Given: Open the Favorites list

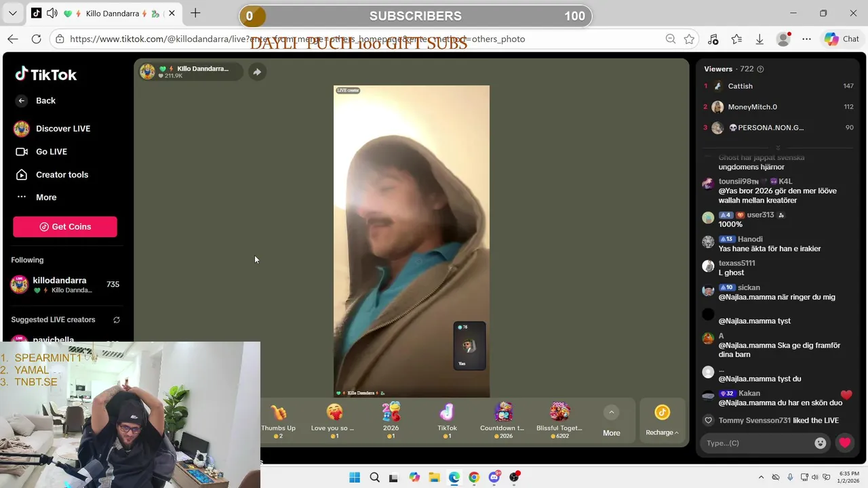Looking at the screenshot, I should point(736,39).
